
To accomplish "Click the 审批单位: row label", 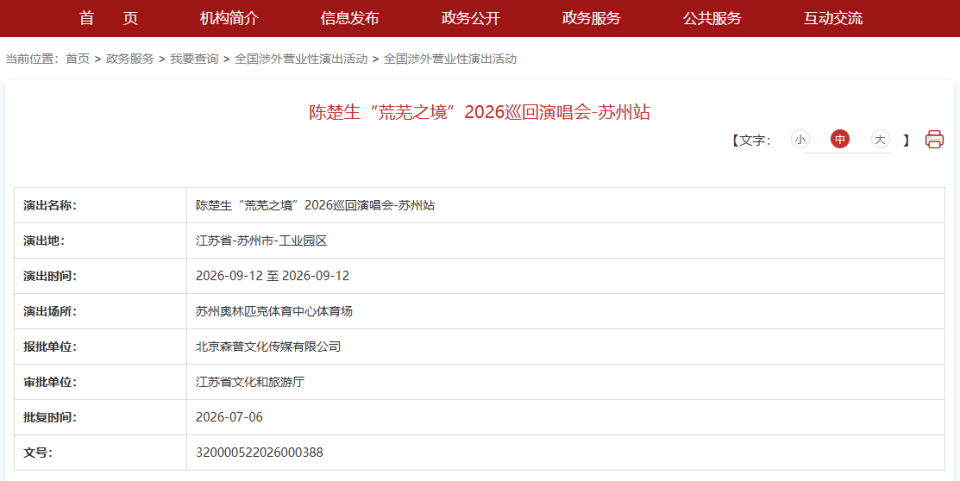I will point(50,382).
